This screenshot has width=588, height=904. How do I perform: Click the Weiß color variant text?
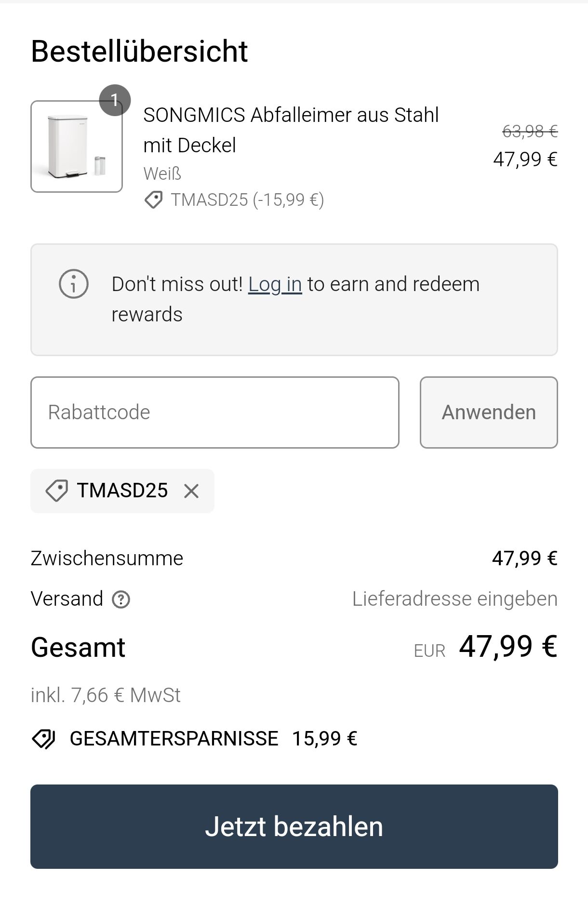pos(162,173)
